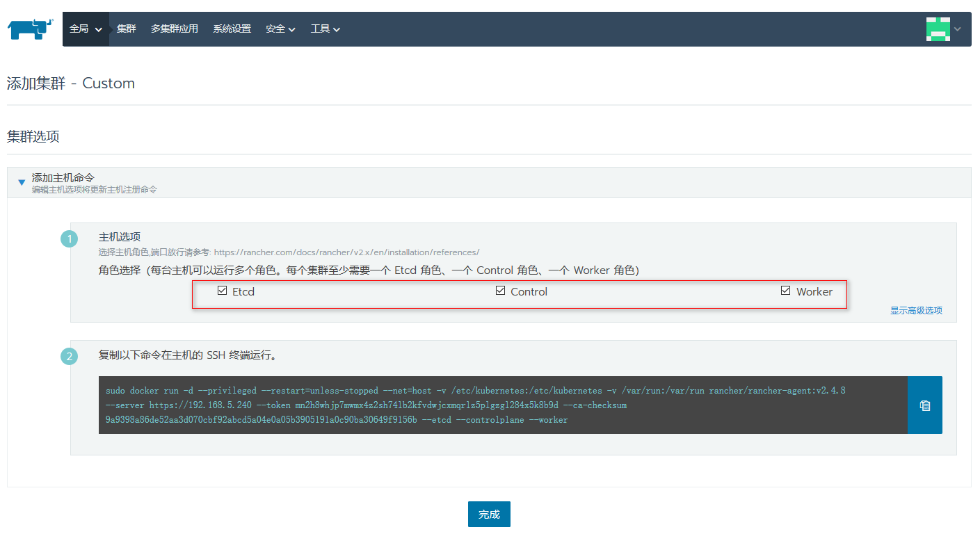Open 多集群应用 in the nav
980x534 pixels.
[175, 29]
